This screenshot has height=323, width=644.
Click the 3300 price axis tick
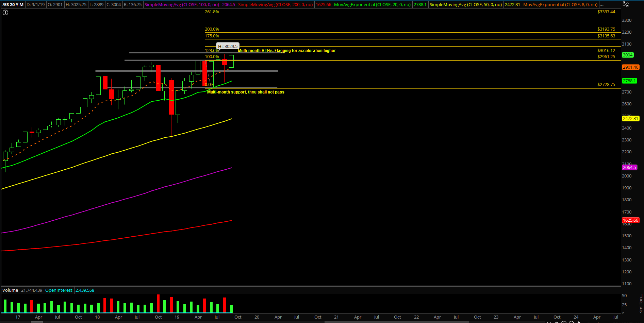(627, 20)
